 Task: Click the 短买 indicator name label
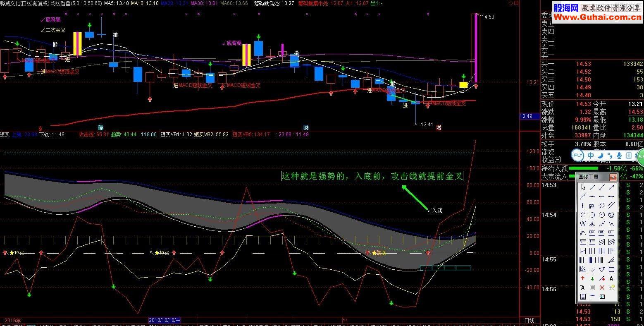point(5,134)
